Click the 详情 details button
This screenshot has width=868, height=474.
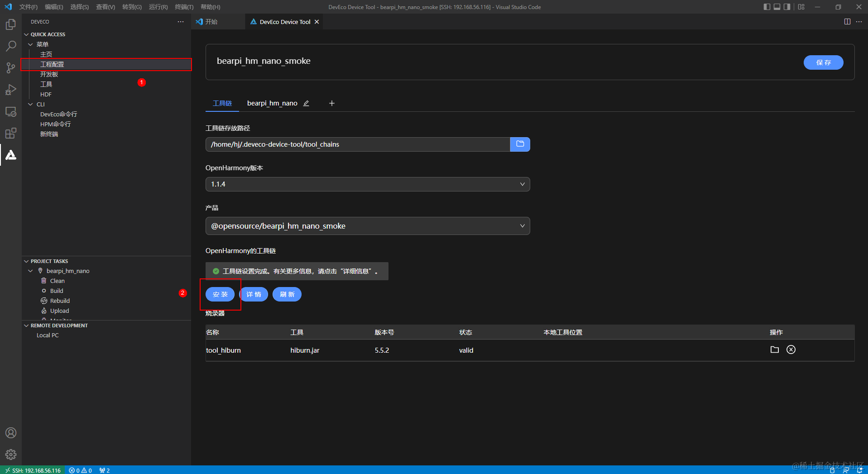point(254,294)
